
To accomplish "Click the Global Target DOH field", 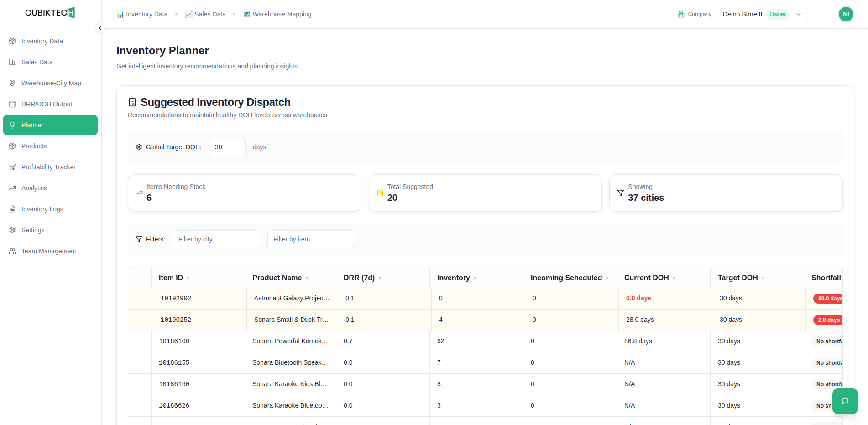I will click(x=227, y=147).
